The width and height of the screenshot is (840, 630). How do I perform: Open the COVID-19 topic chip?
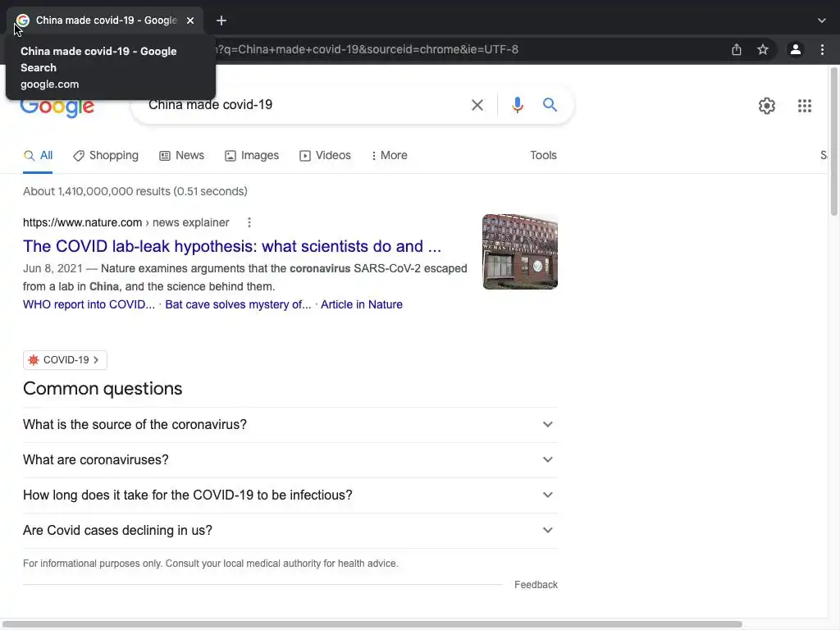65,360
